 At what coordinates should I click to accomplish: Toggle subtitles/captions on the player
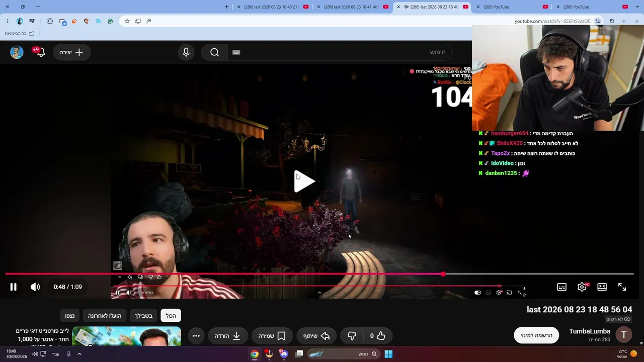point(562,287)
